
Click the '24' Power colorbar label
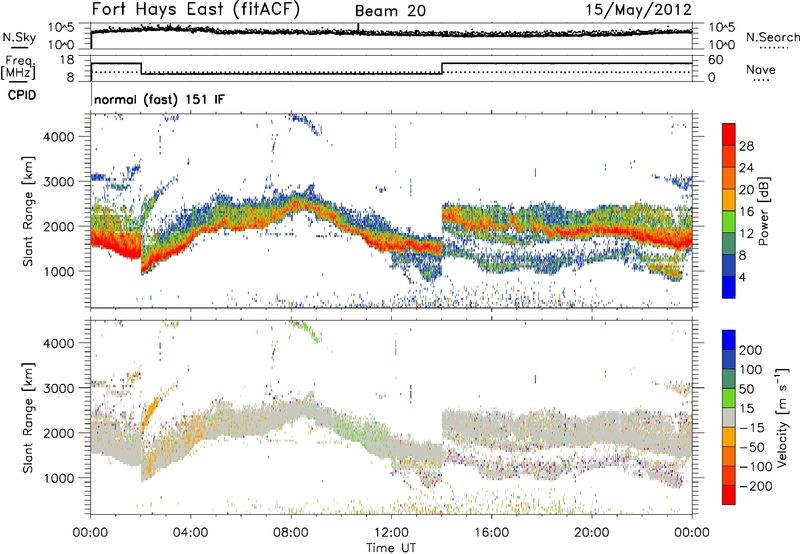pos(746,168)
